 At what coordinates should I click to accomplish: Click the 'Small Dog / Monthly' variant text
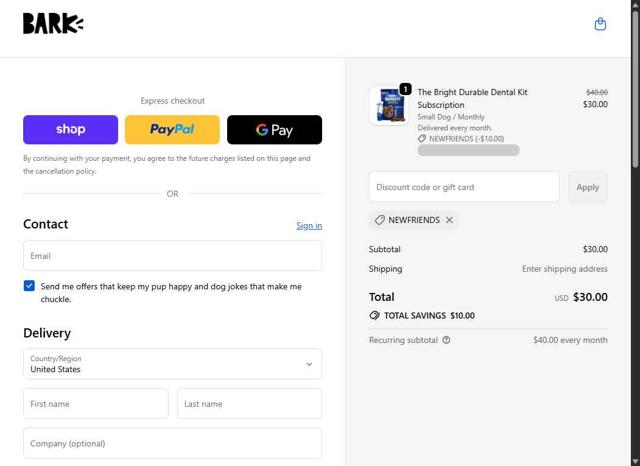click(x=451, y=117)
